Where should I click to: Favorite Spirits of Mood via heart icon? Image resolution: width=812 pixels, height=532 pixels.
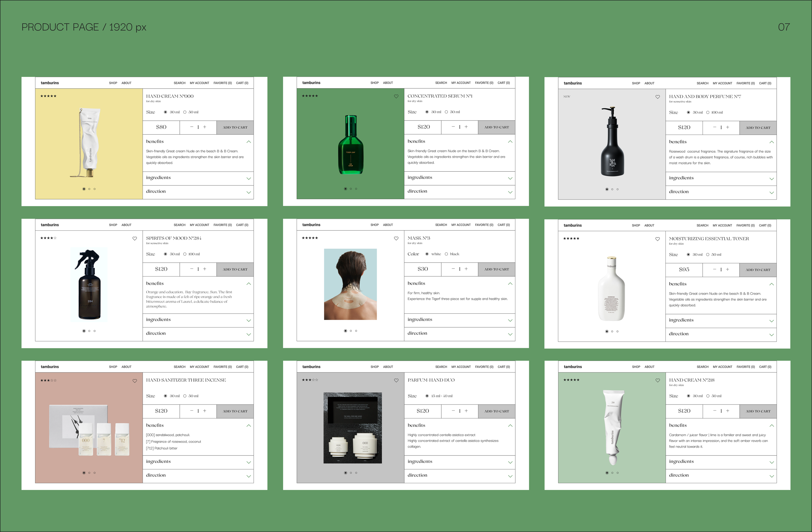point(135,238)
